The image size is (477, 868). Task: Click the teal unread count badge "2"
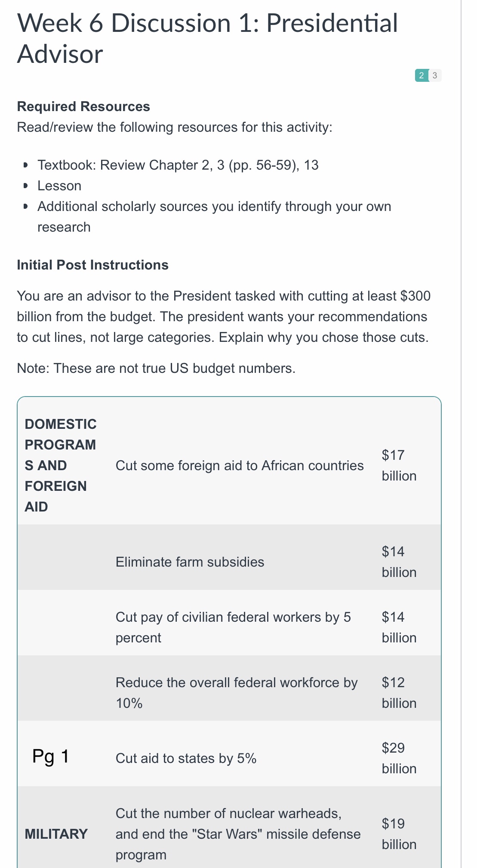(421, 75)
